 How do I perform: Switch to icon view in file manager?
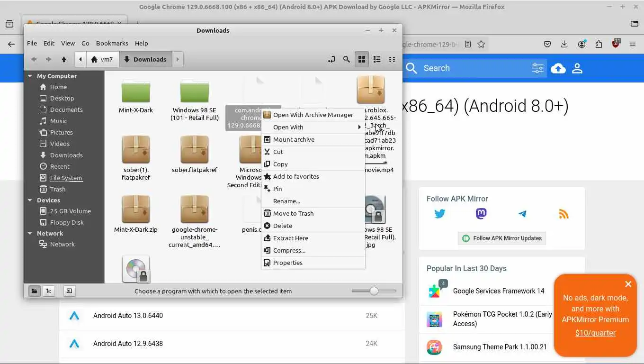[362, 59]
